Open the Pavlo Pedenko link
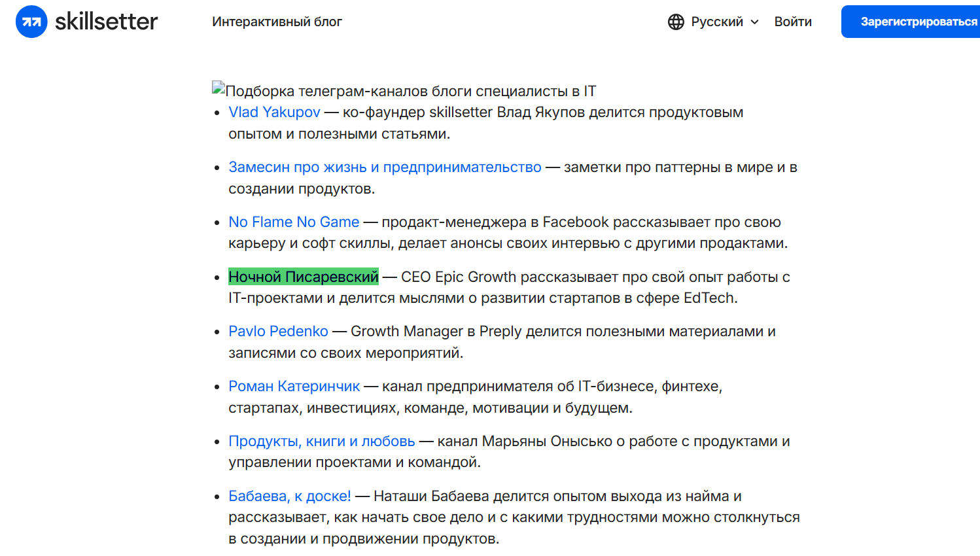The image size is (980, 556). (x=278, y=332)
